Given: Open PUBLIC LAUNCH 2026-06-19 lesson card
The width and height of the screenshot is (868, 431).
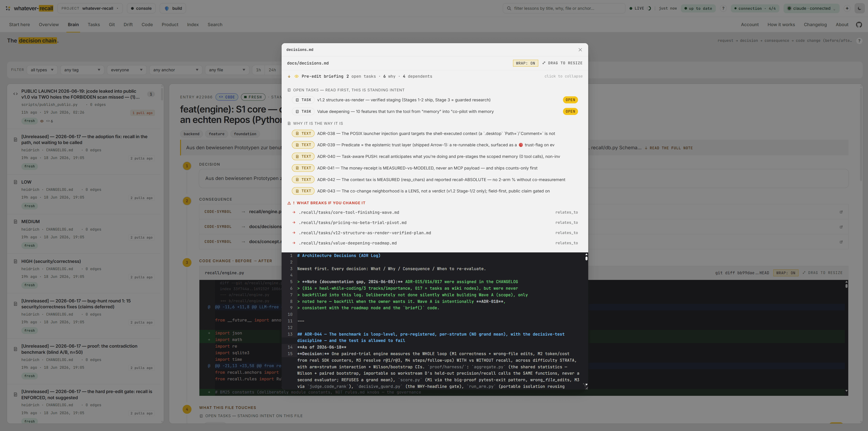Looking at the screenshot, I should coord(84,106).
